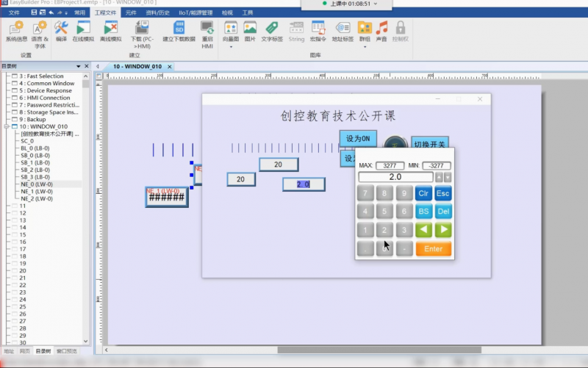
Task: Switch to the 工具 ribbon tab
Action: [248, 12]
